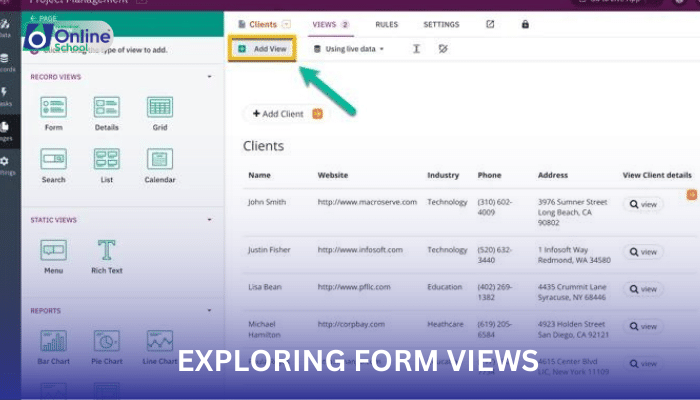Select the Search view icon
Viewport: 700px width, 400px height.
coord(54,159)
